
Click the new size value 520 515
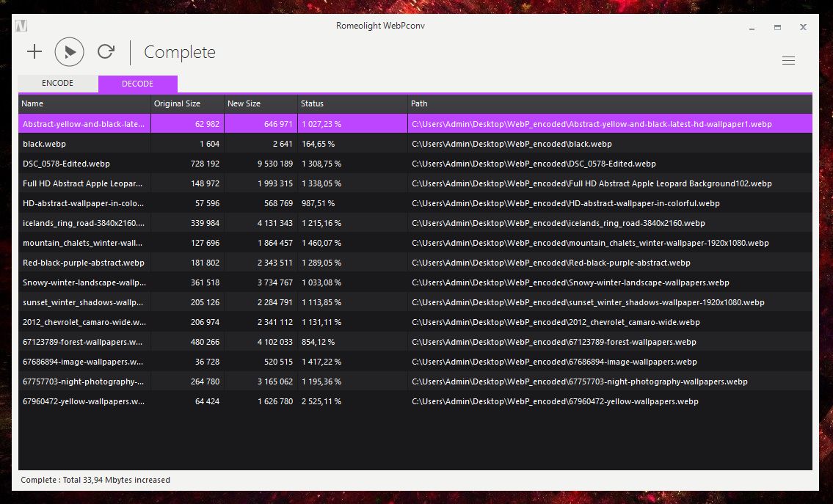(278, 362)
